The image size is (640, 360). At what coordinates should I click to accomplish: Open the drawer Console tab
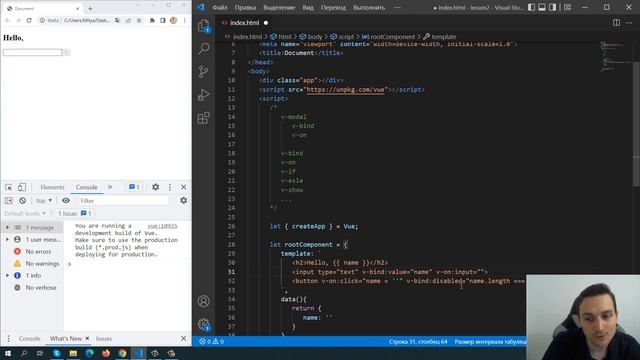(29, 339)
